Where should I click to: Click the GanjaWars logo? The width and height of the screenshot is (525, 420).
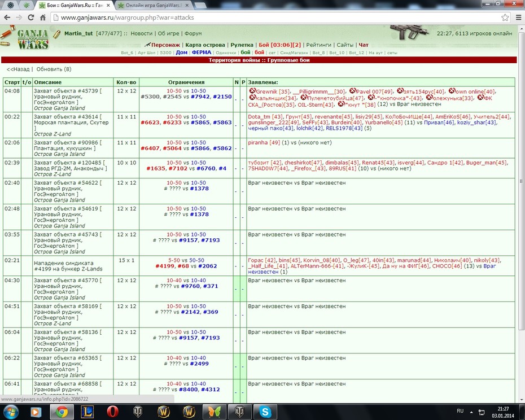(x=33, y=39)
